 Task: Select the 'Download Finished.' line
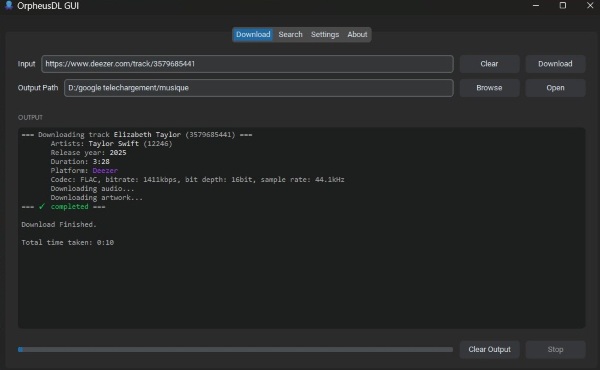59,225
